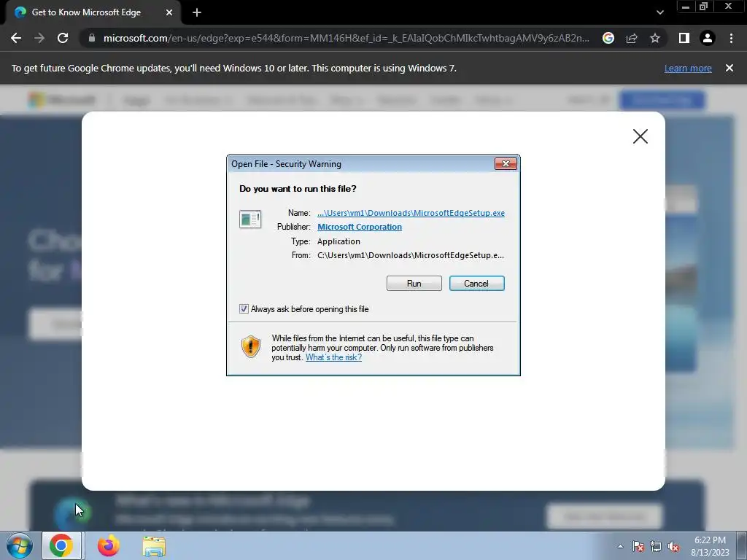
Task: Click the security shield warning icon
Action: (251, 346)
